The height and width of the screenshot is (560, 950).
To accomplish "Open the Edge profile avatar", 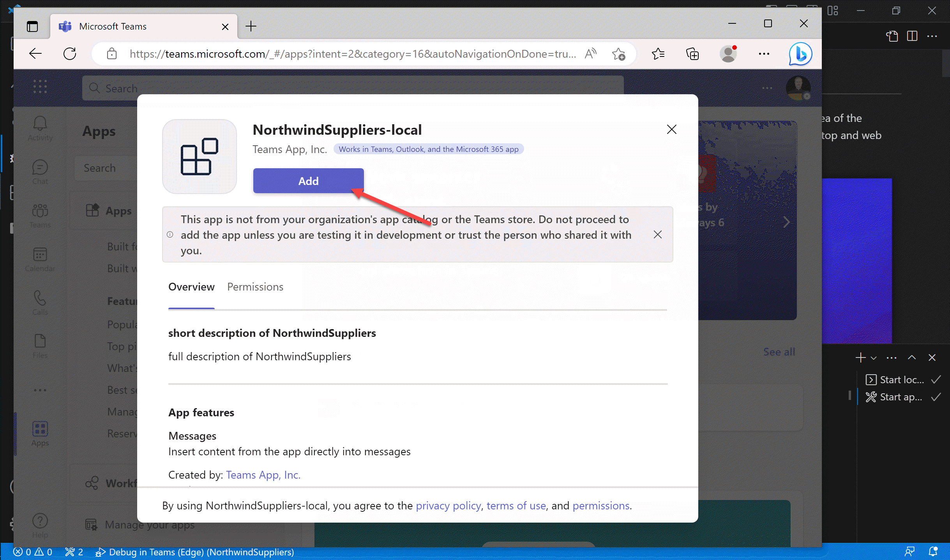I will coord(728,54).
